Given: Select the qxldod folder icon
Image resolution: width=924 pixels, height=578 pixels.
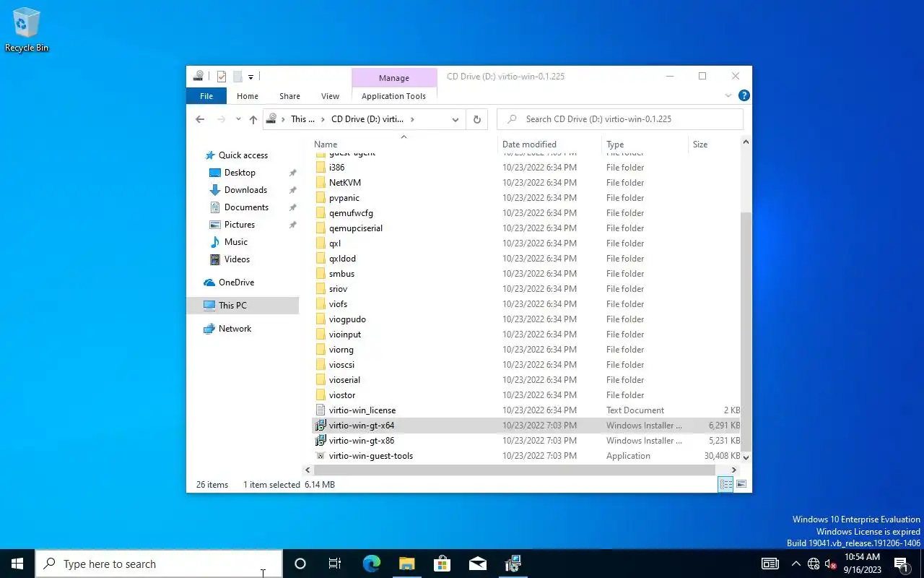Looking at the screenshot, I should pyautogui.click(x=321, y=259).
